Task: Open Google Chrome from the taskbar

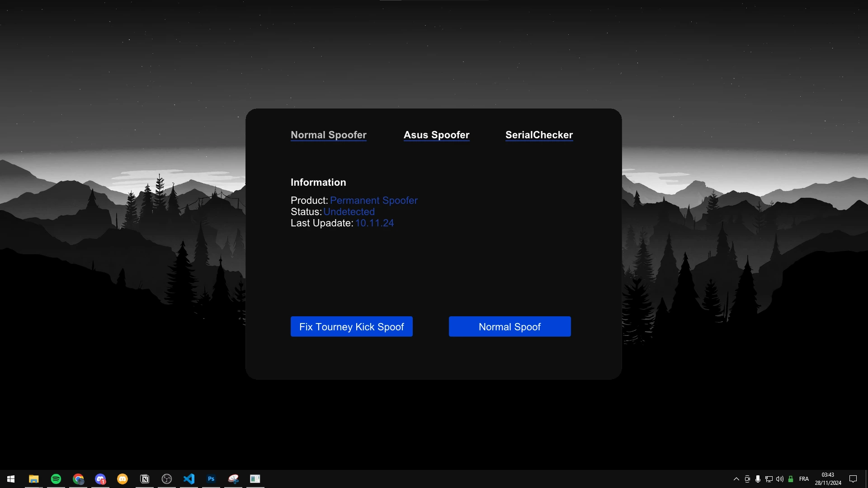Action: click(x=78, y=479)
